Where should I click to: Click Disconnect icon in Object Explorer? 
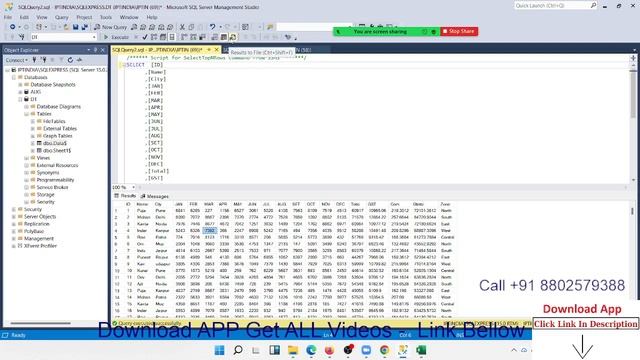[44, 60]
